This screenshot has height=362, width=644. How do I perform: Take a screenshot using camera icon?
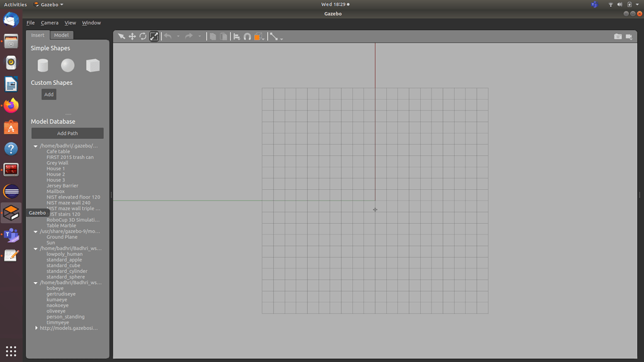(x=618, y=36)
